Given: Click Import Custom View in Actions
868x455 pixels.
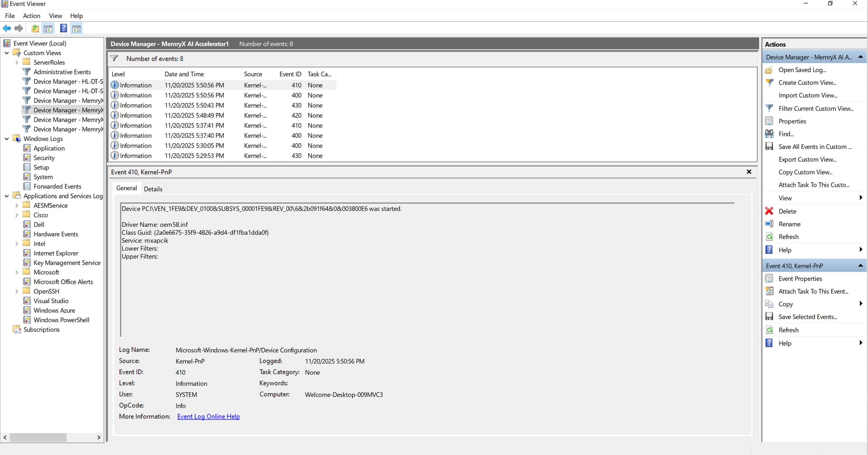Looking at the screenshot, I should pos(808,95).
